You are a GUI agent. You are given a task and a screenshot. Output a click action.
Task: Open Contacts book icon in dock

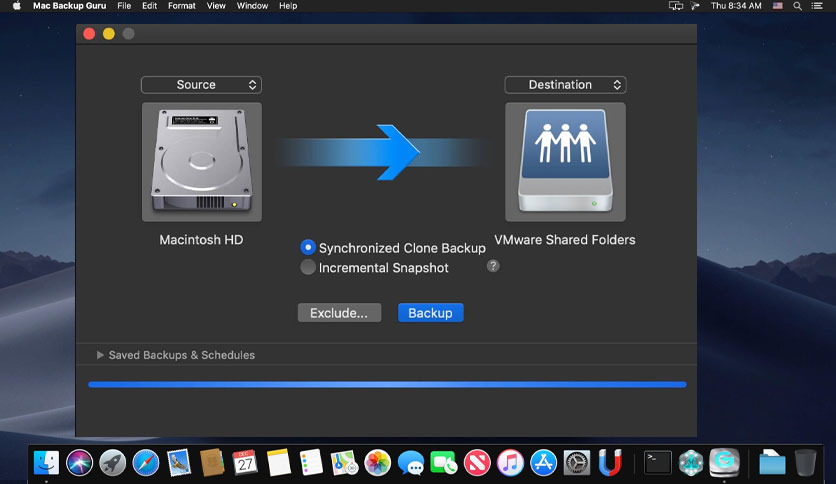point(212,462)
